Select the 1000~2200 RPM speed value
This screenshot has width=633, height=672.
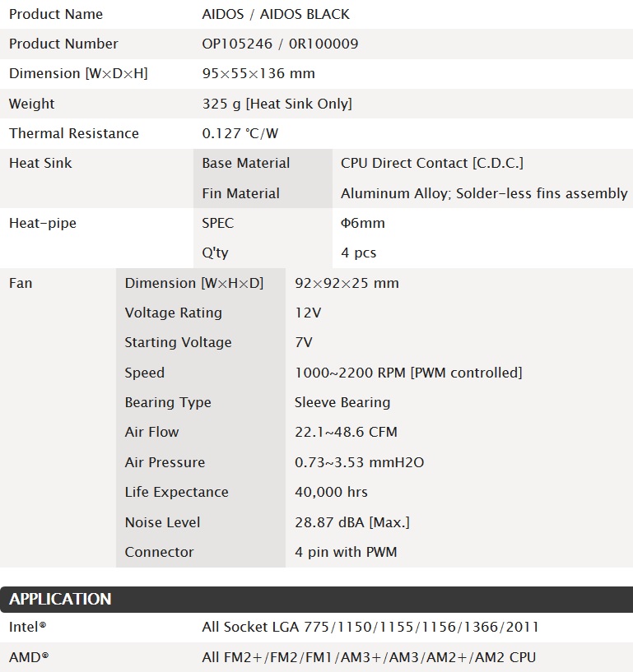tap(408, 373)
